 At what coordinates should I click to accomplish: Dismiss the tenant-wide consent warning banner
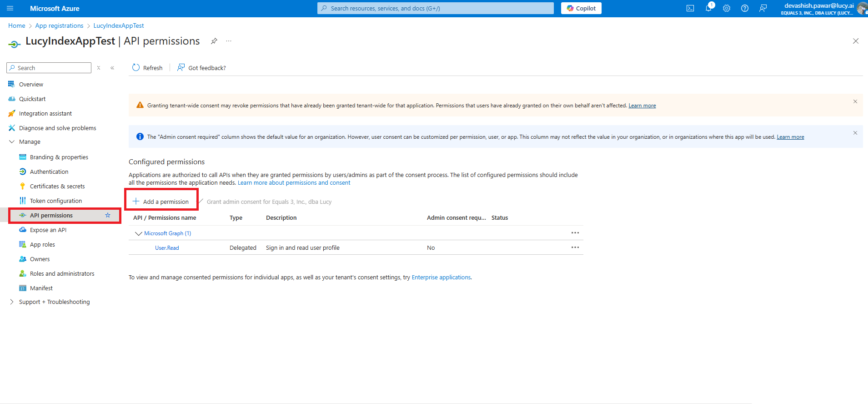pyautogui.click(x=855, y=101)
